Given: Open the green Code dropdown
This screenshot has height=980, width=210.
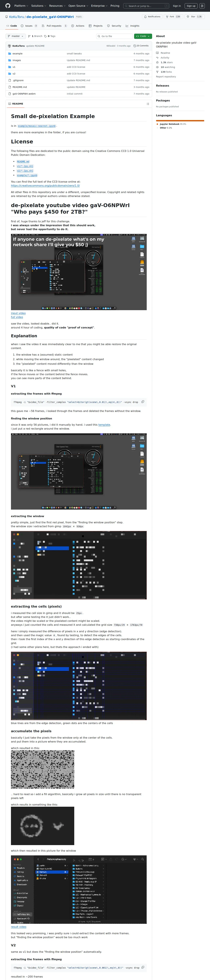Looking at the screenshot, I should pos(143,36).
